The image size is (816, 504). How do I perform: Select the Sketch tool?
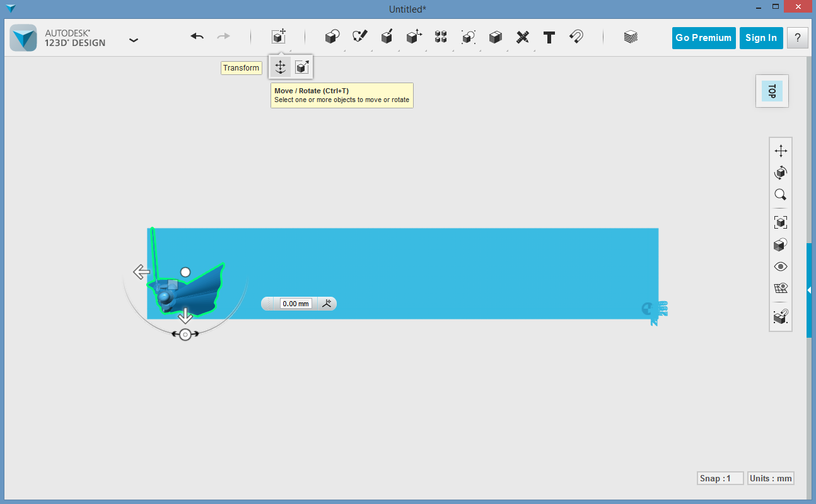point(359,37)
